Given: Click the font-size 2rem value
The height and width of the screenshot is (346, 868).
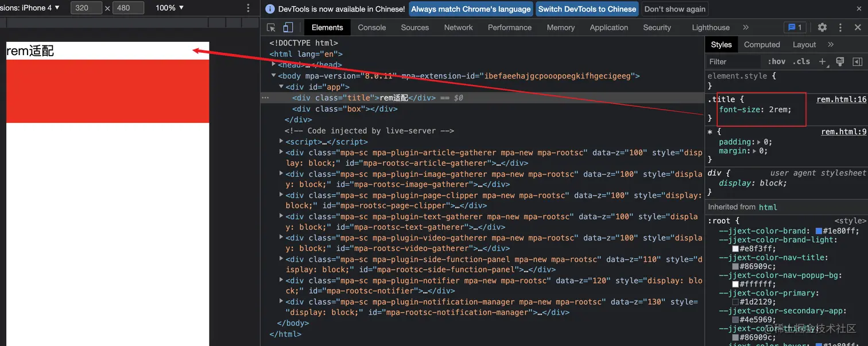Looking at the screenshot, I should tap(779, 109).
